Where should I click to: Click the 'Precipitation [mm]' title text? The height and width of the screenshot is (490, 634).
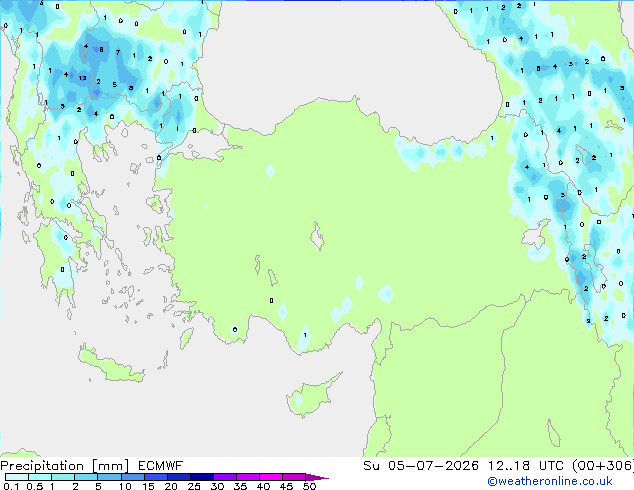tap(65, 466)
